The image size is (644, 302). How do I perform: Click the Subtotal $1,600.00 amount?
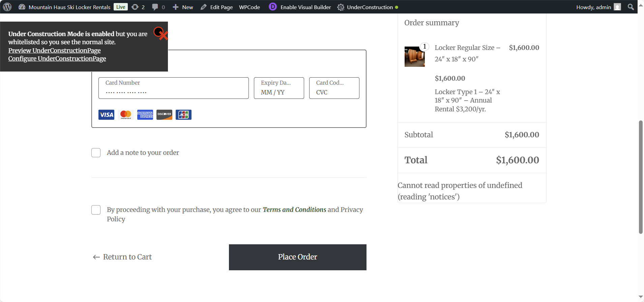pyautogui.click(x=522, y=135)
